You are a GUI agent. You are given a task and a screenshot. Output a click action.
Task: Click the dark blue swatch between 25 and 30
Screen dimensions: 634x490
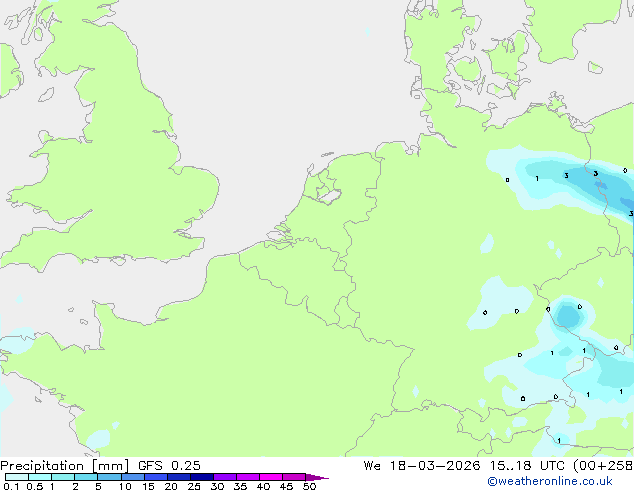201,477
